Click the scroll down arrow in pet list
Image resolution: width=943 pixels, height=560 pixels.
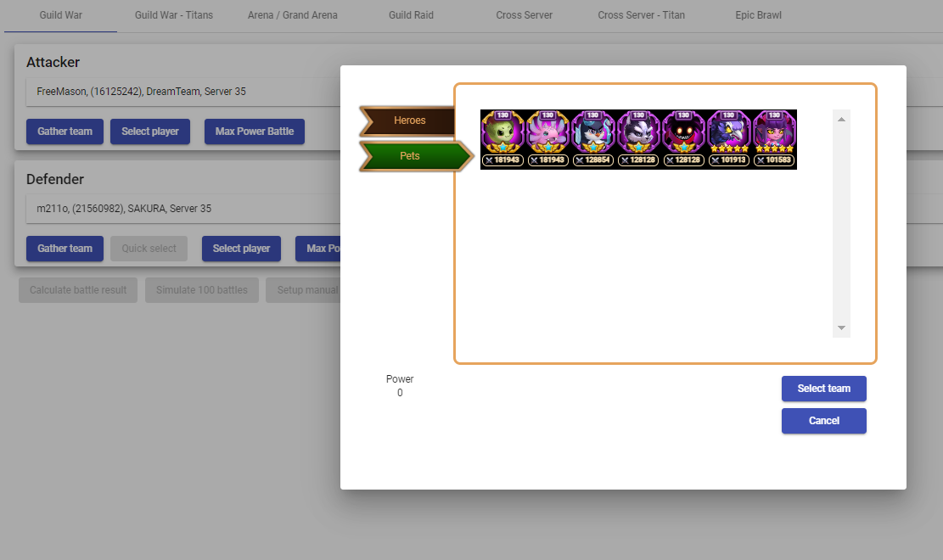tap(841, 328)
